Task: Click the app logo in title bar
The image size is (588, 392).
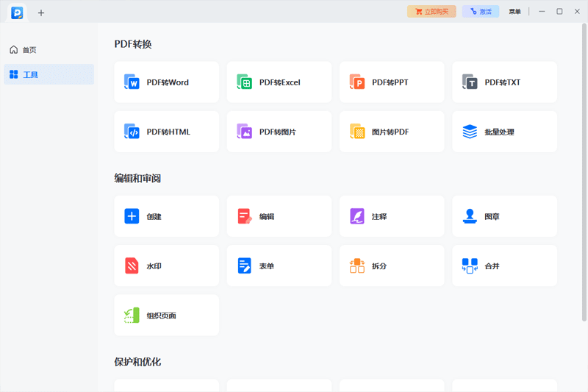Action: (17, 13)
